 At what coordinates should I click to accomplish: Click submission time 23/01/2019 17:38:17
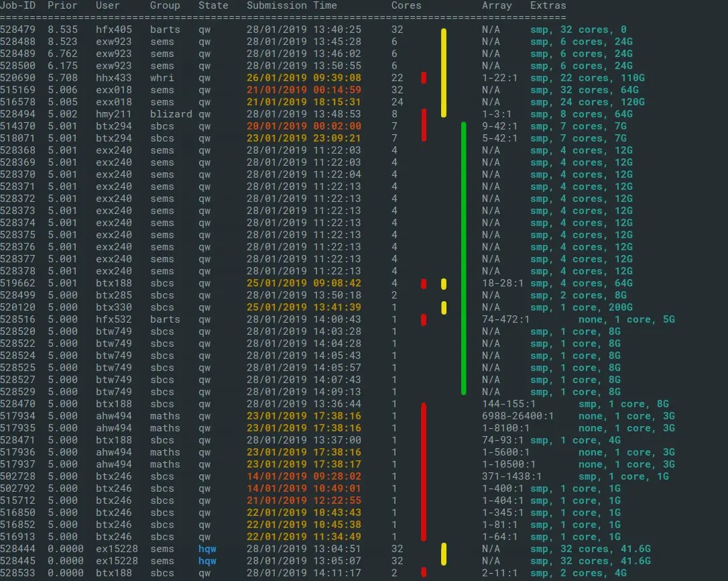click(x=304, y=465)
